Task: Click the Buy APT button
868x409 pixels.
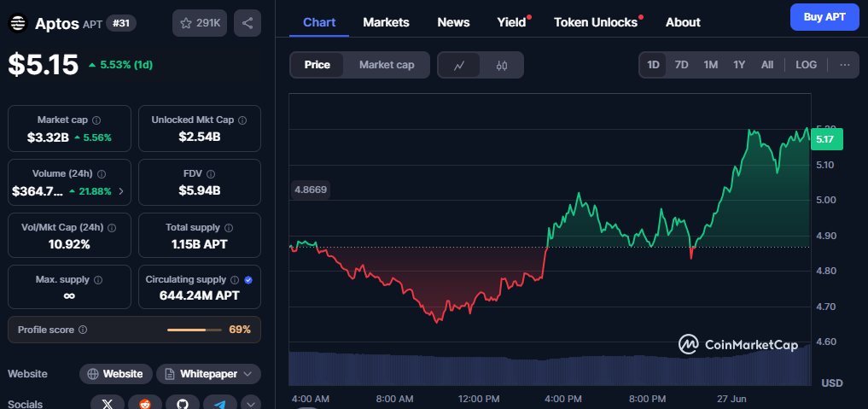Action: [824, 16]
